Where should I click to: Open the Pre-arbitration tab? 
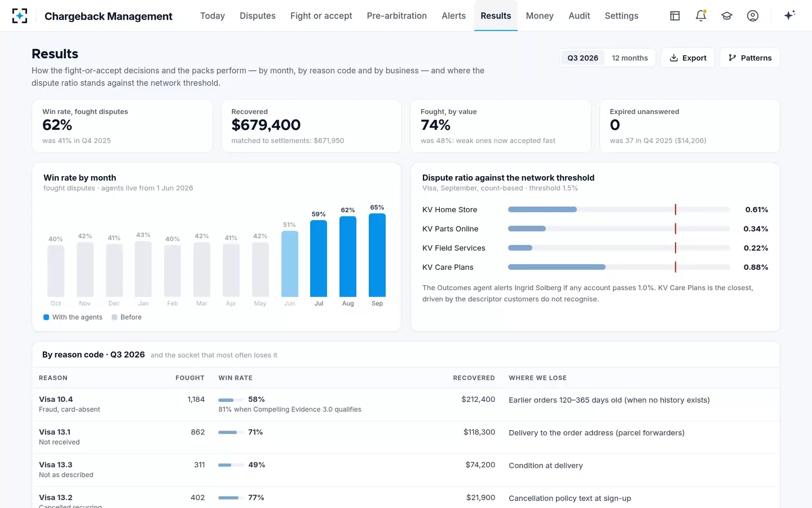click(x=397, y=16)
